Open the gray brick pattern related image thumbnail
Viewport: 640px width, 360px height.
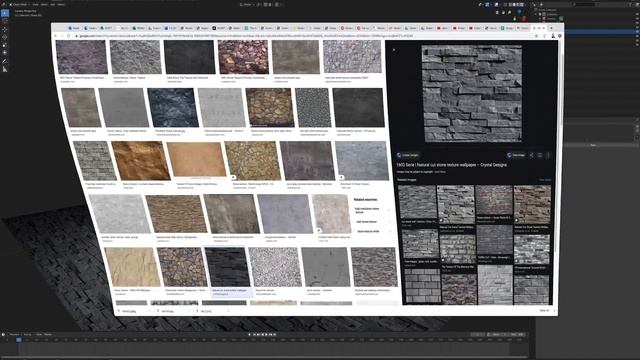tap(422, 286)
